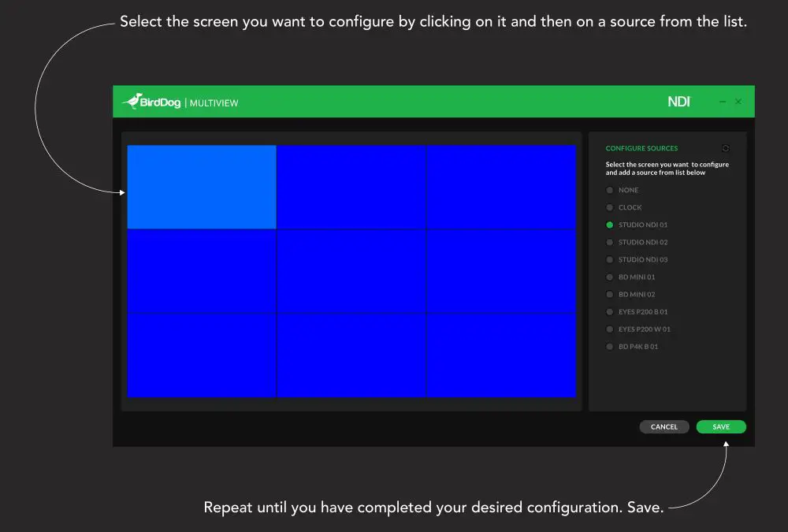Select the STUDIO NDI 03 source
Screen dimensions: 788x532
click(640, 259)
